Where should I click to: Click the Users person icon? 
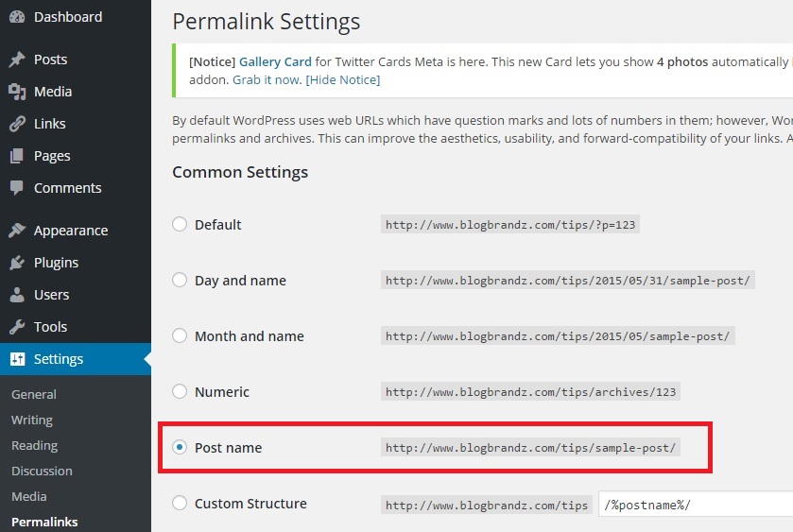[x=17, y=295]
